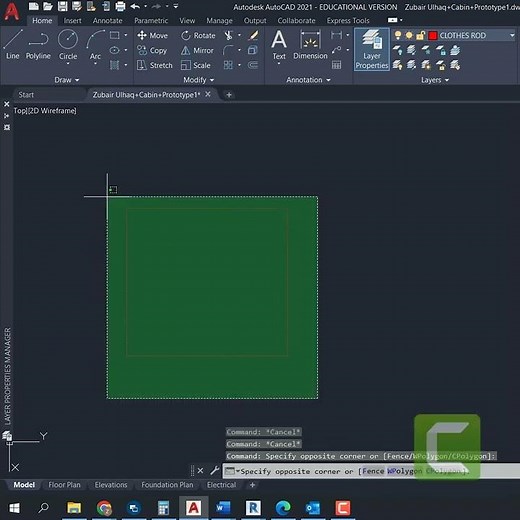Toggle layer freeze sun icon
This screenshot has height=520, width=520.
pos(409,35)
